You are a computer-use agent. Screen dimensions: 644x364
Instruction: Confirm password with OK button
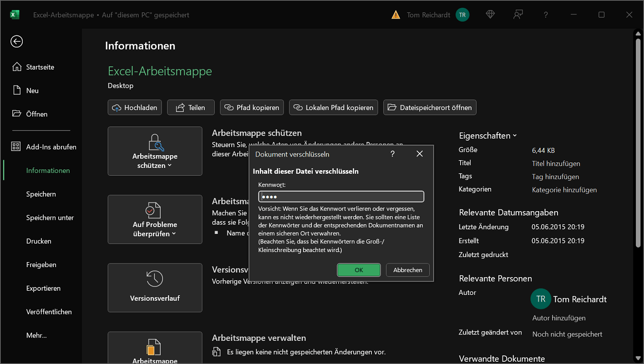click(x=359, y=270)
